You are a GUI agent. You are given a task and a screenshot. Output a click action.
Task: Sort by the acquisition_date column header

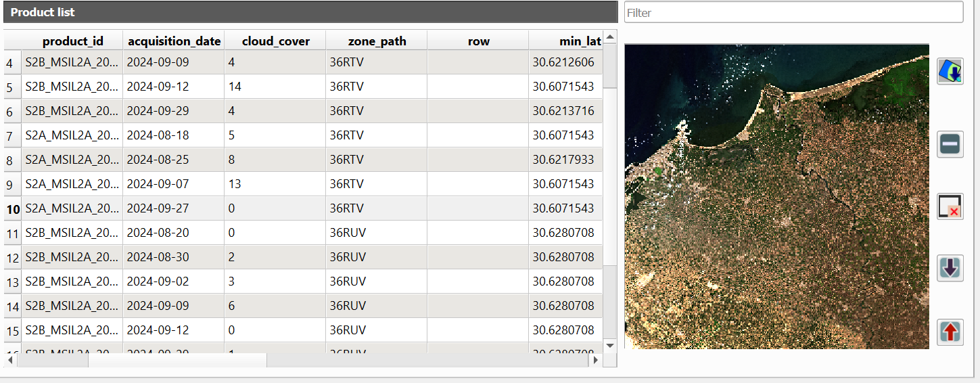coord(174,41)
